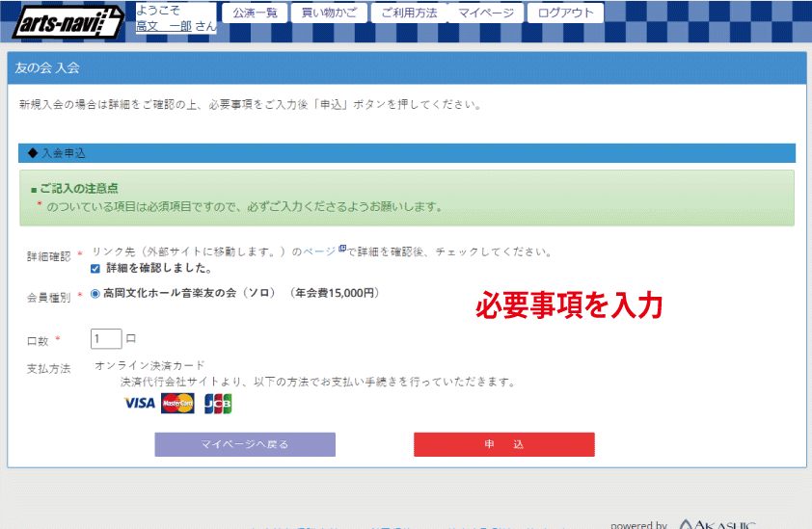Viewport: 812px width, 529px height.
Task: Click the オンライン決済カード text
Action: (149, 365)
